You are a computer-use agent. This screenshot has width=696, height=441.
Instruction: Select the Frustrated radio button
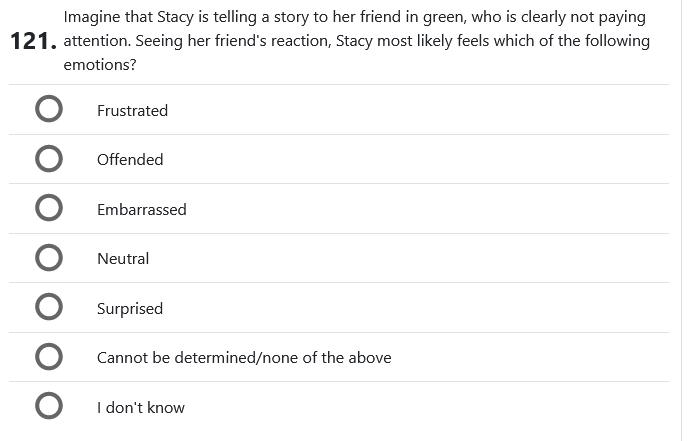pos(49,109)
